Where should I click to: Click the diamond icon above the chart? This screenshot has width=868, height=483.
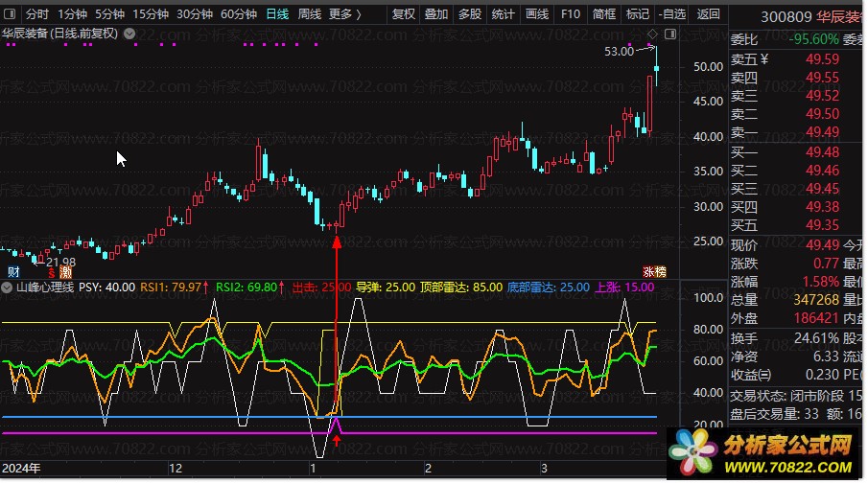click(x=652, y=34)
